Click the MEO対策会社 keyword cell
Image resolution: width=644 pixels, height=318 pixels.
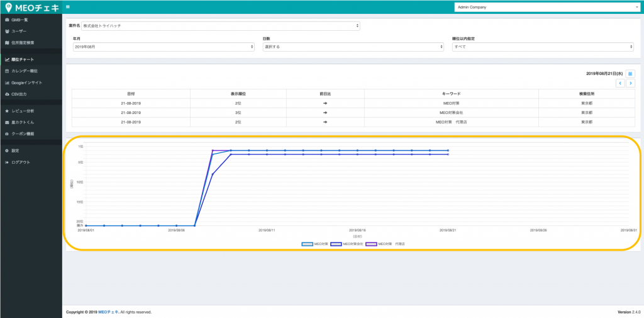tap(452, 112)
